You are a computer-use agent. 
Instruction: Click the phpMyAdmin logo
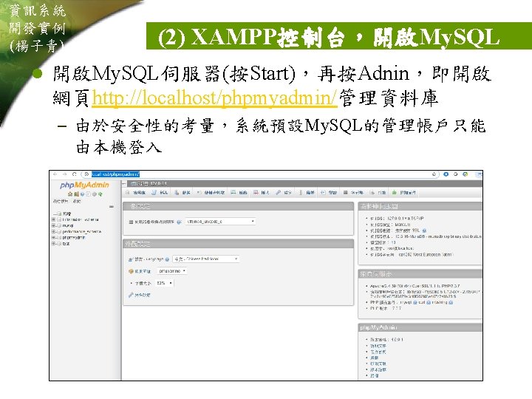pos(84,185)
